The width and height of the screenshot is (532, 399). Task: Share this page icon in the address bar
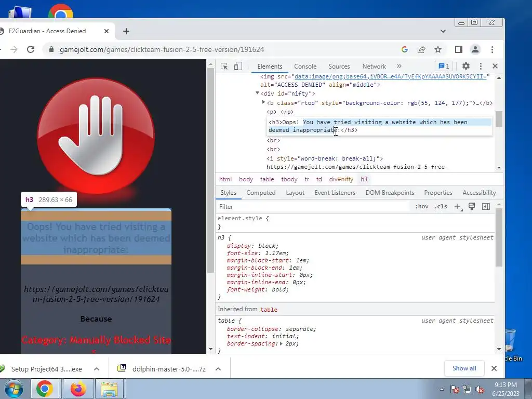point(421,49)
